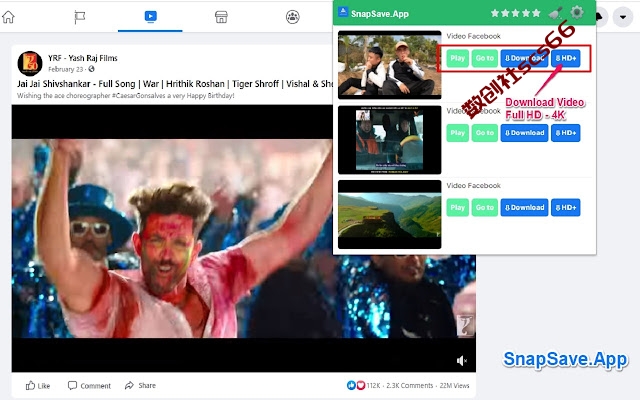Click HD+ for the second video
Image resolution: width=640 pixels, height=400 pixels.
click(565, 133)
